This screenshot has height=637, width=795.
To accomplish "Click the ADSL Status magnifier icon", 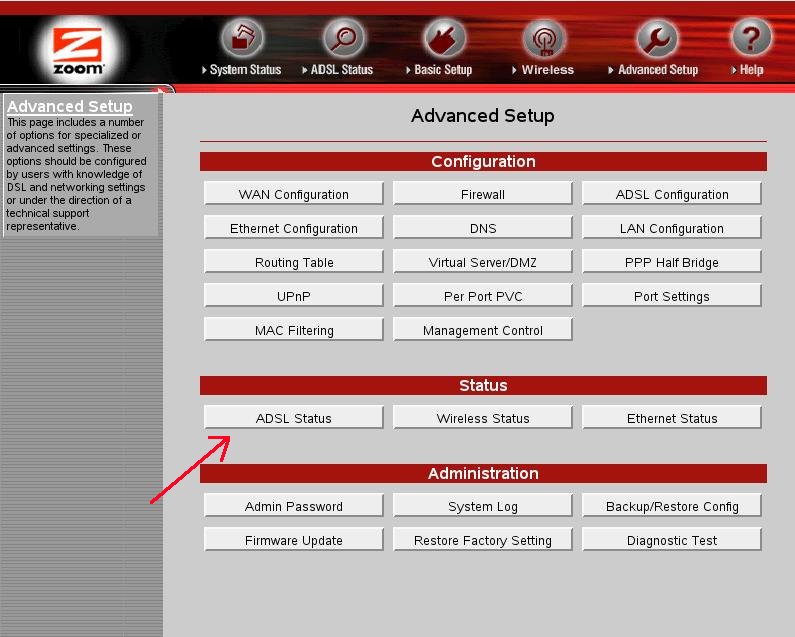I will pos(344,37).
